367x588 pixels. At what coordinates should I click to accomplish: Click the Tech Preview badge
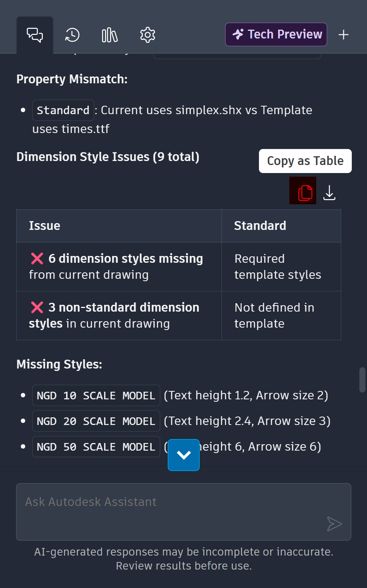point(276,34)
